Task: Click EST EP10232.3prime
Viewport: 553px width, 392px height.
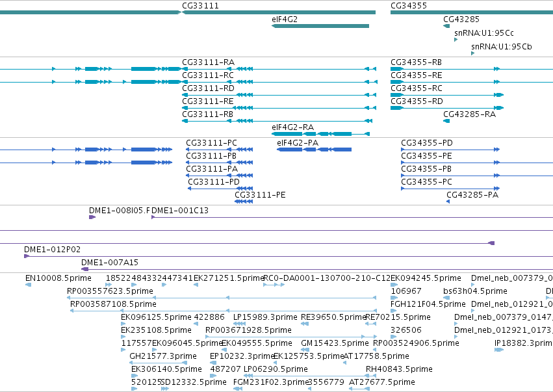Action: pyautogui.click(x=242, y=356)
